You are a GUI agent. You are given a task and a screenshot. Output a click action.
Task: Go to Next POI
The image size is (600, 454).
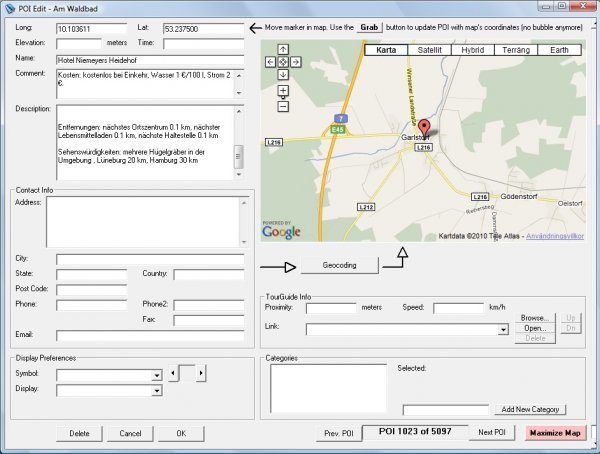point(491,433)
